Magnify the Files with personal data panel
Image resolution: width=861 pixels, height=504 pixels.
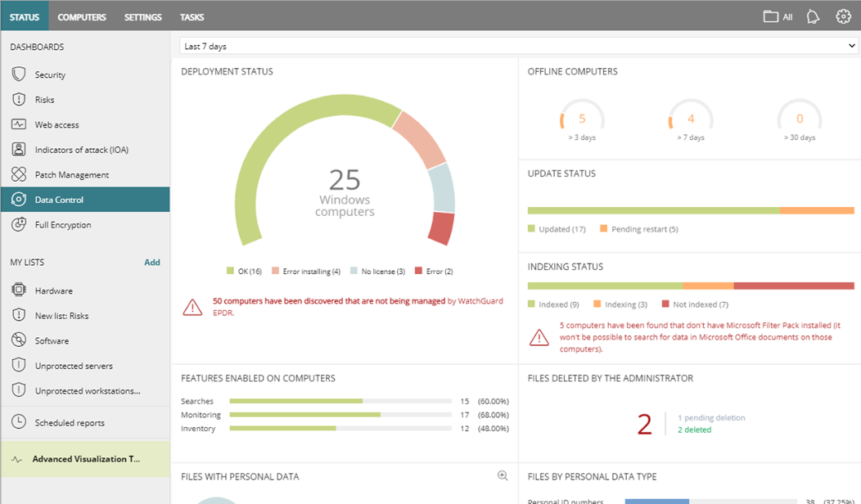click(503, 475)
